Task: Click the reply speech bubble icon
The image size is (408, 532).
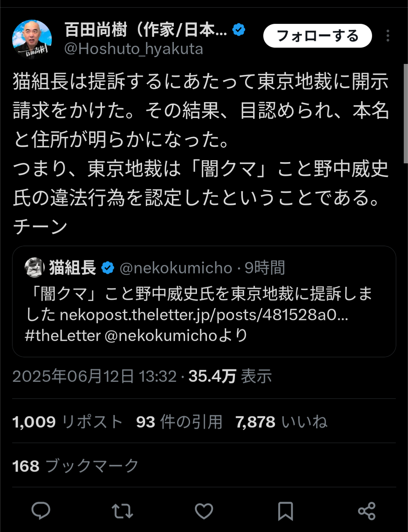Action: (41, 511)
